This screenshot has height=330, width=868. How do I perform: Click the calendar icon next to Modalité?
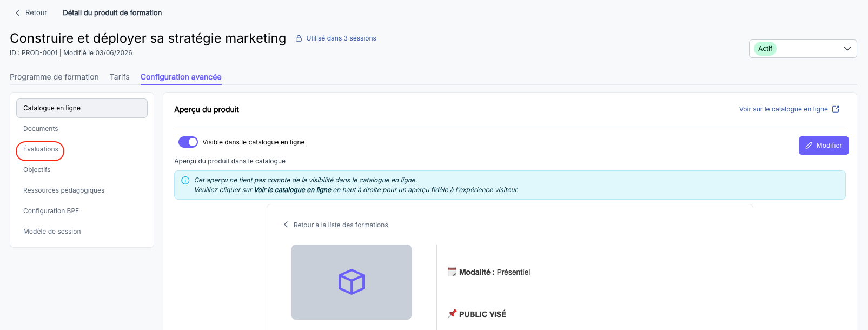pyautogui.click(x=452, y=272)
